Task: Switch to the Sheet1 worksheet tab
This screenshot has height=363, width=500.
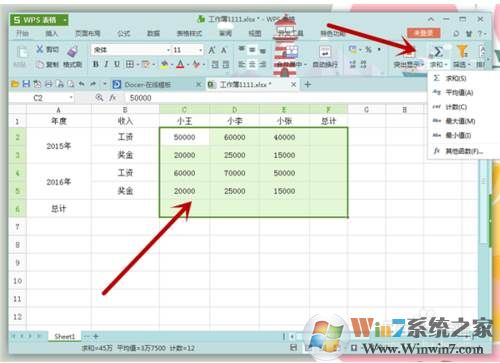Action: [x=65, y=336]
